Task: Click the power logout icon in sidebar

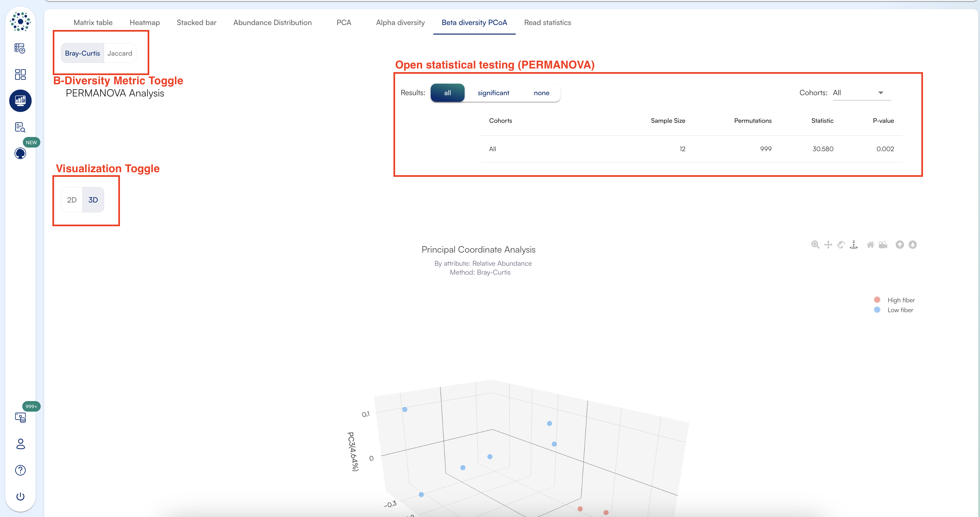Action: tap(20, 497)
